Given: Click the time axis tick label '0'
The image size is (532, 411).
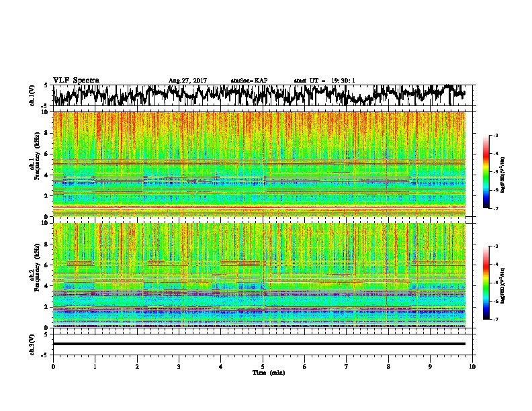Looking at the screenshot, I should tap(53, 366).
